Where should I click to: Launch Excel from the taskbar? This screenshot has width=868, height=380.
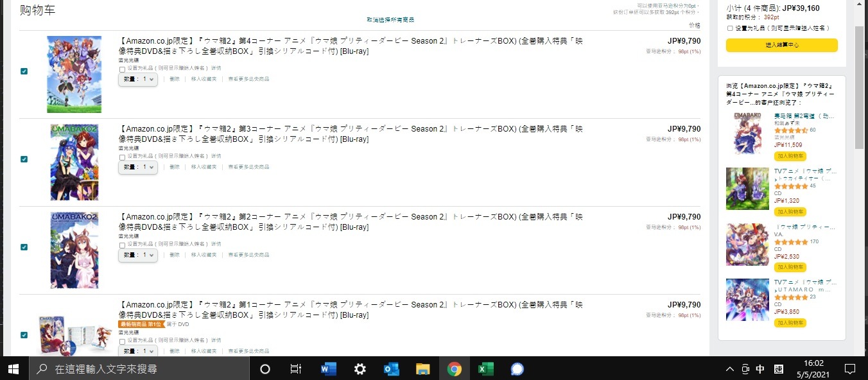[485, 368]
